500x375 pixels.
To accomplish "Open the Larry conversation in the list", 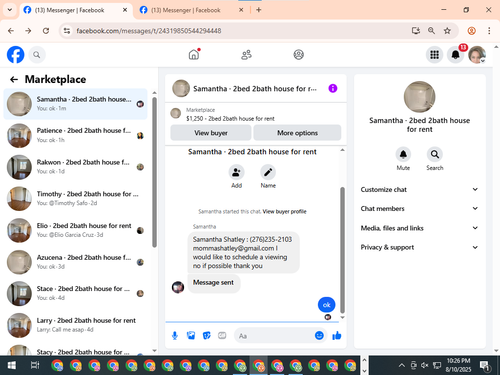I will (76, 325).
